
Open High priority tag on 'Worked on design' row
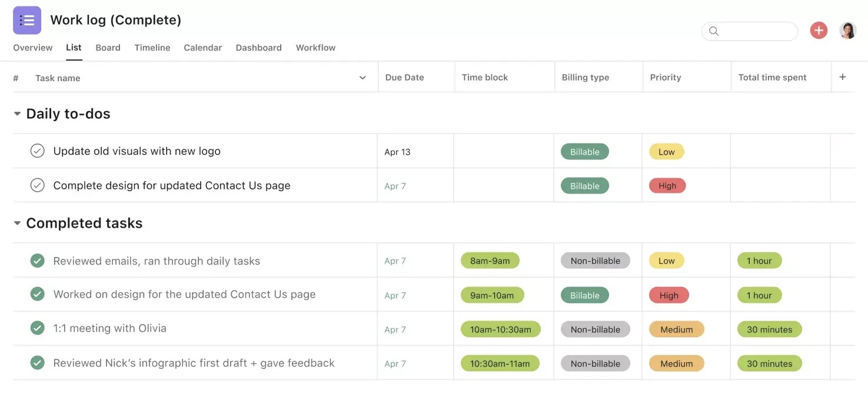(x=669, y=295)
